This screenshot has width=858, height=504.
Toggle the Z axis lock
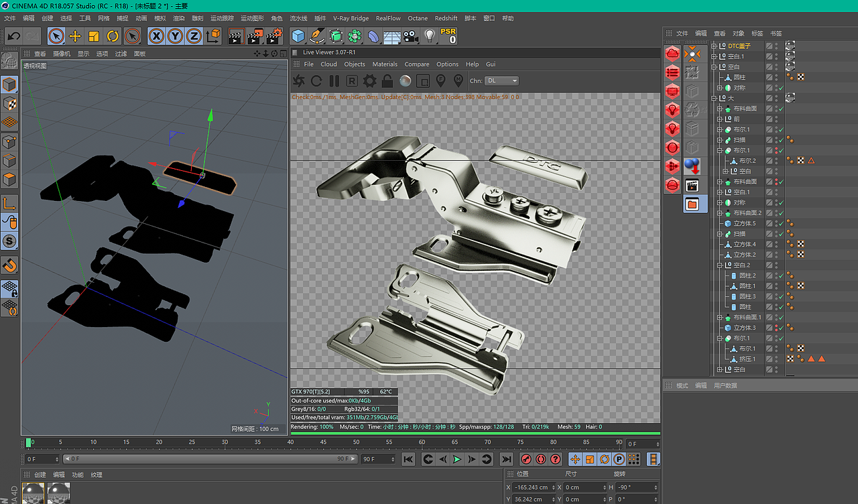(x=194, y=36)
